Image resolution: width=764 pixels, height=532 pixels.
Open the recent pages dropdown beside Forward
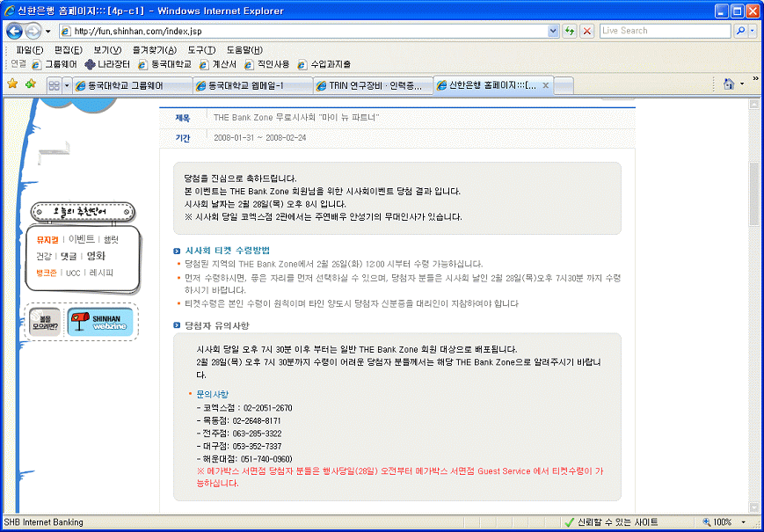click(47, 32)
